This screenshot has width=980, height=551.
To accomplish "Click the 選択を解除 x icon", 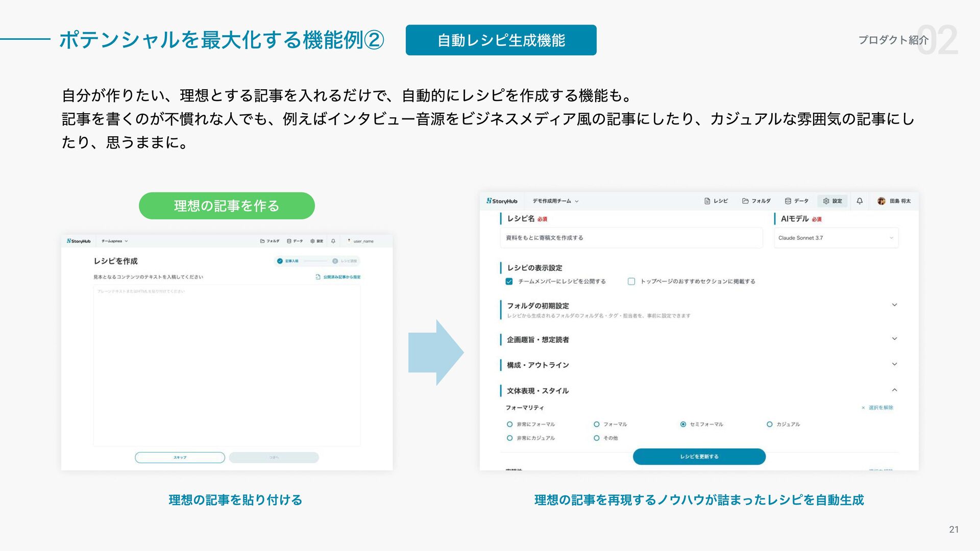I will (863, 408).
